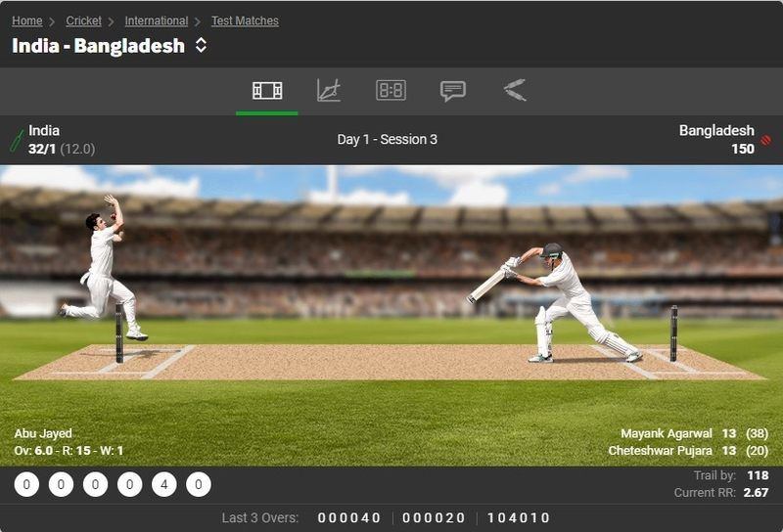Click the batsman figure in the animation
Screen dimensions: 783x532
[554, 302]
